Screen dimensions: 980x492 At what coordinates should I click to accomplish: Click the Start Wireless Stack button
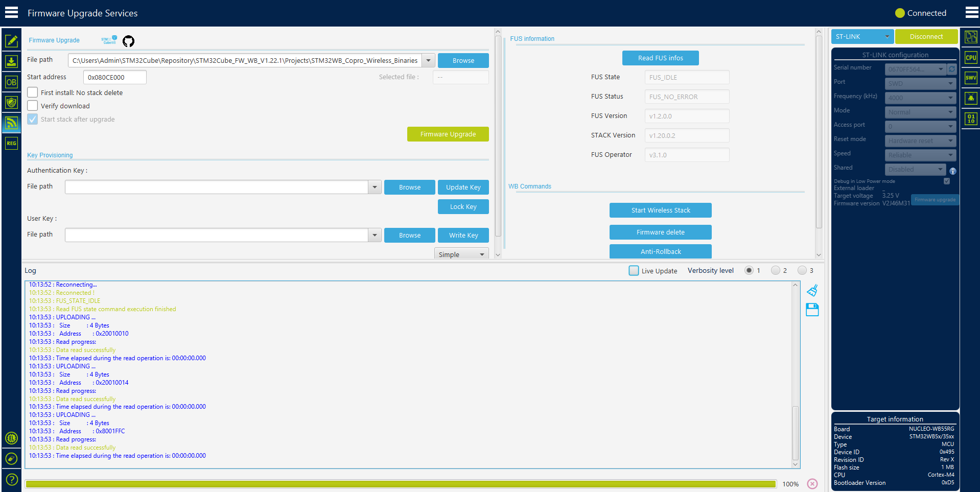660,210
